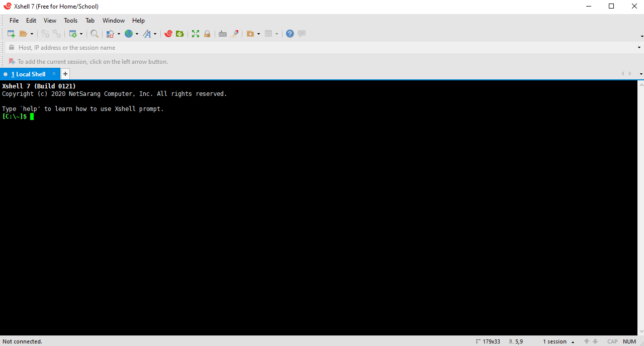Screen dimensions: 644x346
Task: Open Help via blue question mark icon
Action: pos(290,34)
